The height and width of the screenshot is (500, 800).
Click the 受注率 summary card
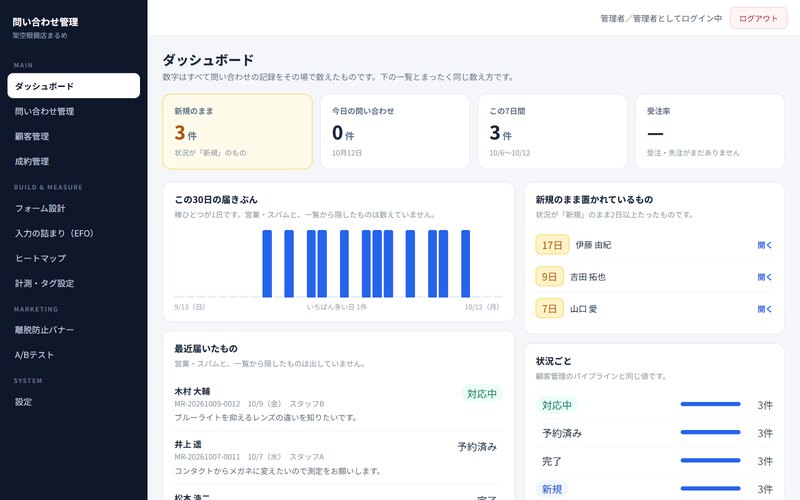[710, 131]
